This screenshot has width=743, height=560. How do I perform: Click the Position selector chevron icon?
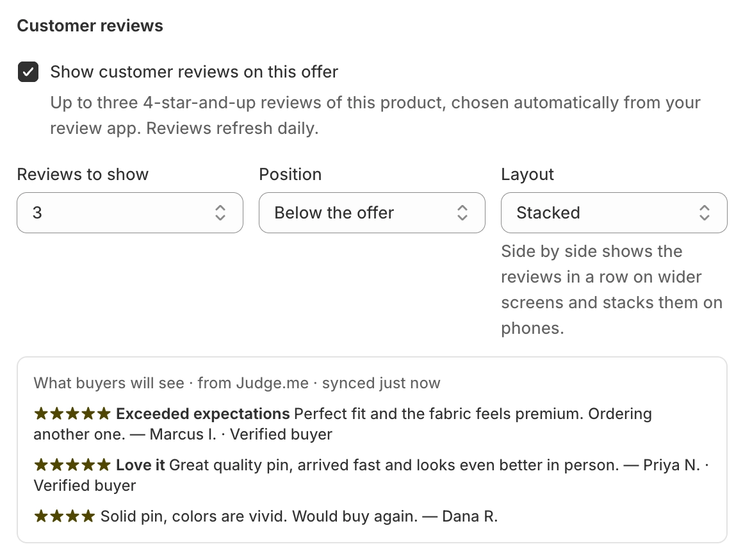(462, 213)
